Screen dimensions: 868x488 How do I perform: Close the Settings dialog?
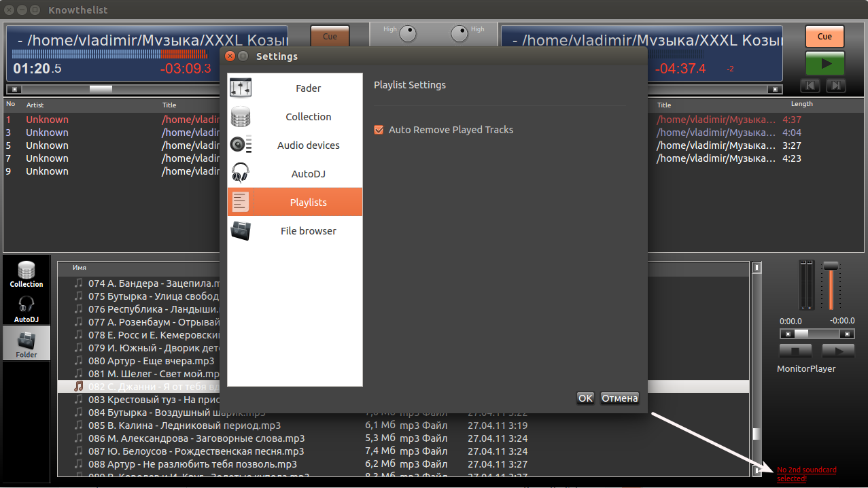coord(230,56)
